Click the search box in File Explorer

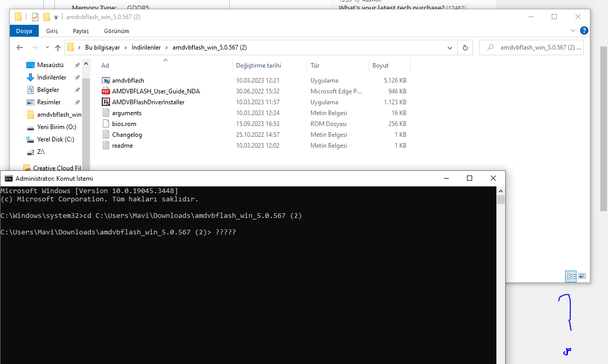(x=531, y=48)
